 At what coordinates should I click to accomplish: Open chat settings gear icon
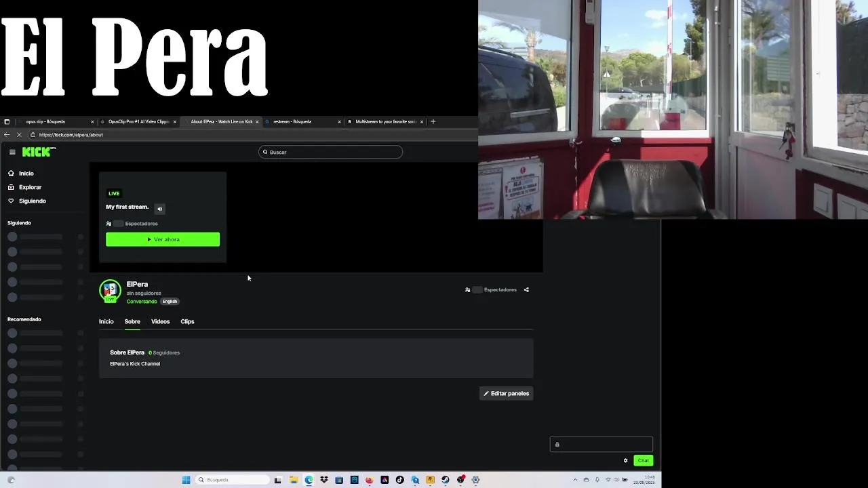click(x=625, y=460)
